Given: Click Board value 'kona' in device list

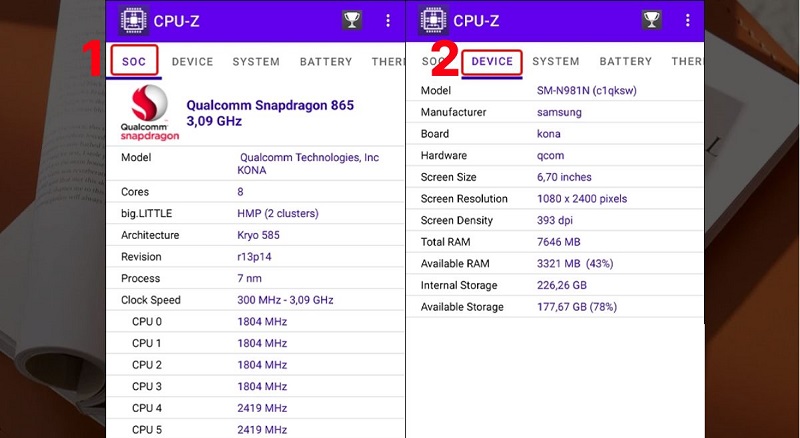Looking at the screenshot, I should pos(548,134).
